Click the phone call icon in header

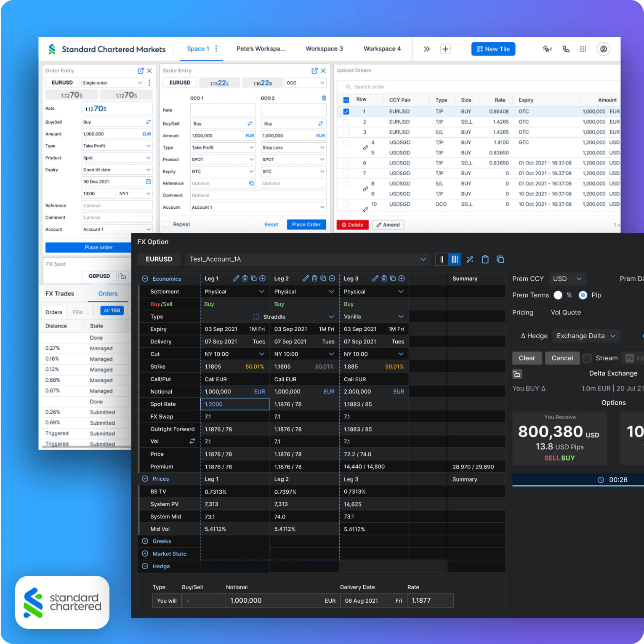click(x=566, y=49)
